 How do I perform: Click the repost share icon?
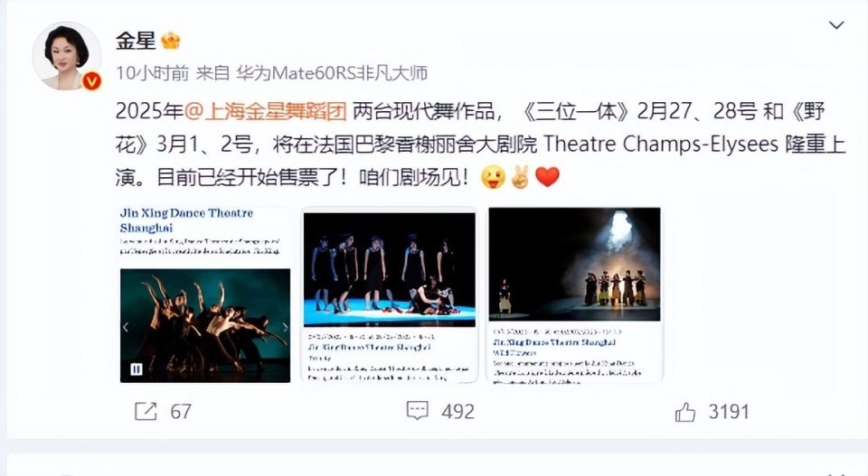[x=146, y=411]
